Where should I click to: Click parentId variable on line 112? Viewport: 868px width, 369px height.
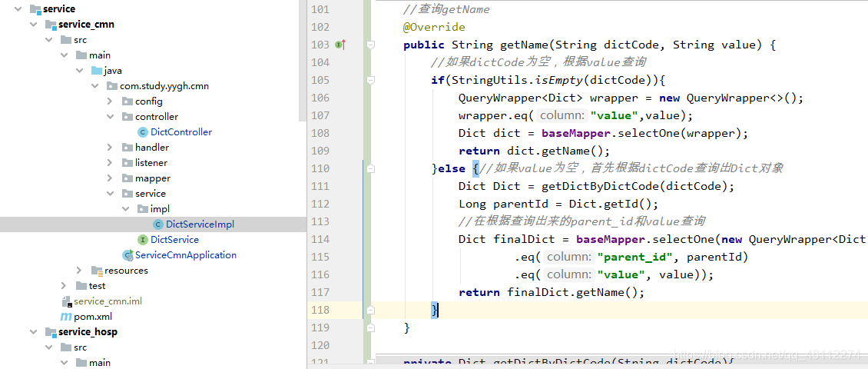pos(520,204)
